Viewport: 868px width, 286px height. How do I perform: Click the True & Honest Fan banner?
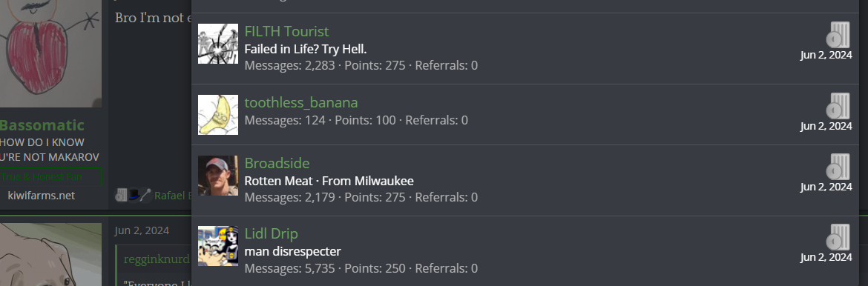pos(50,177)
